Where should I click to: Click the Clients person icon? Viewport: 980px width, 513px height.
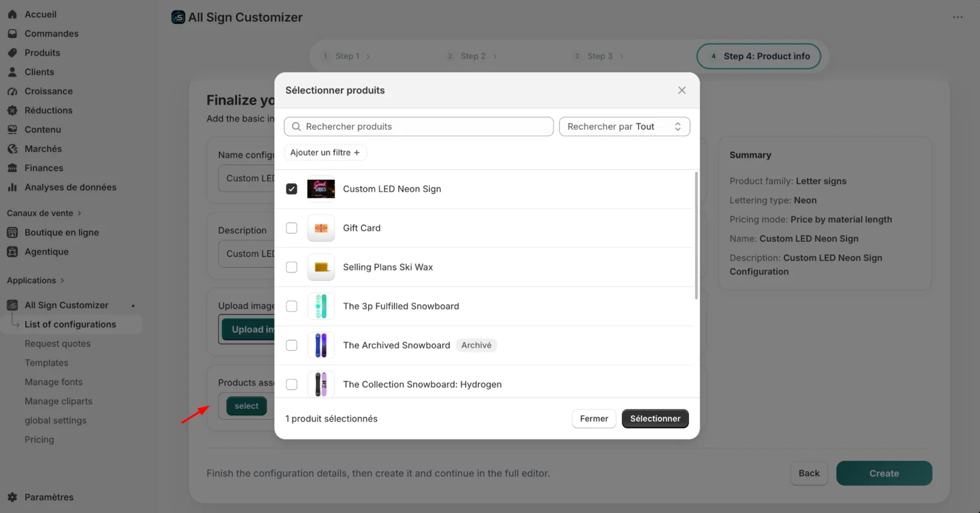coord(12,72)
